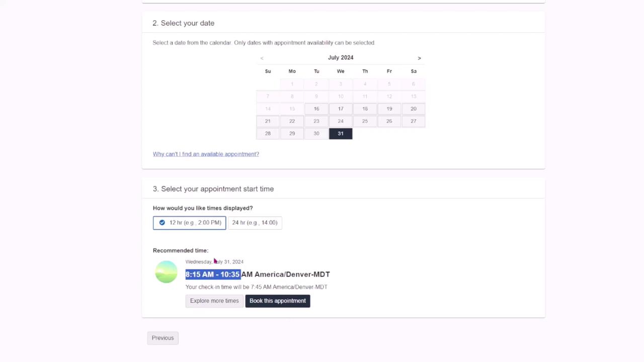Go to previous month arrow
The height and width of the screenshot is (362, 644).
pos(262,58)
